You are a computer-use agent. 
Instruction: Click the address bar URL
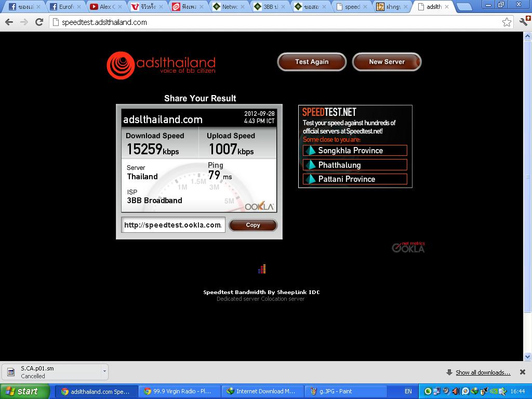click(104, 22)
